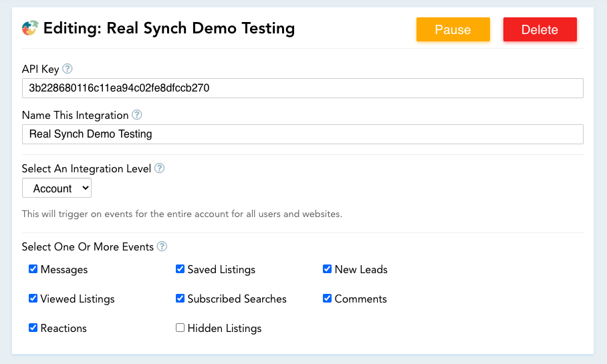Disable the Reactions event checkbox
Screen dimensions: 607x364
pos(33,328)
